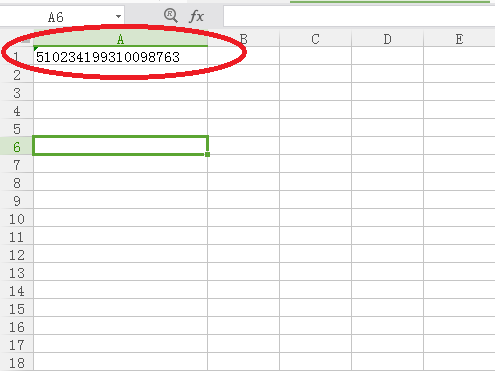Click the fx insert function icon

[x=196, y=16]
